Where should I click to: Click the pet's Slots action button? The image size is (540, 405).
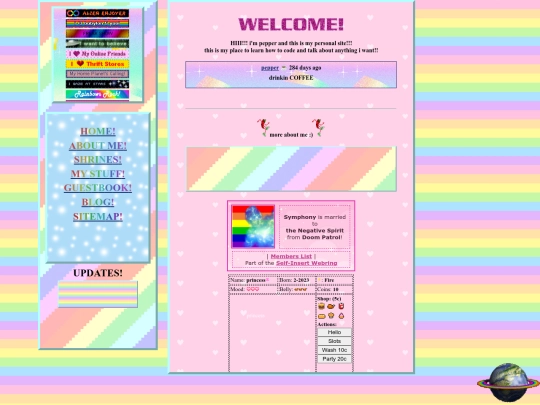pos(334,341)
